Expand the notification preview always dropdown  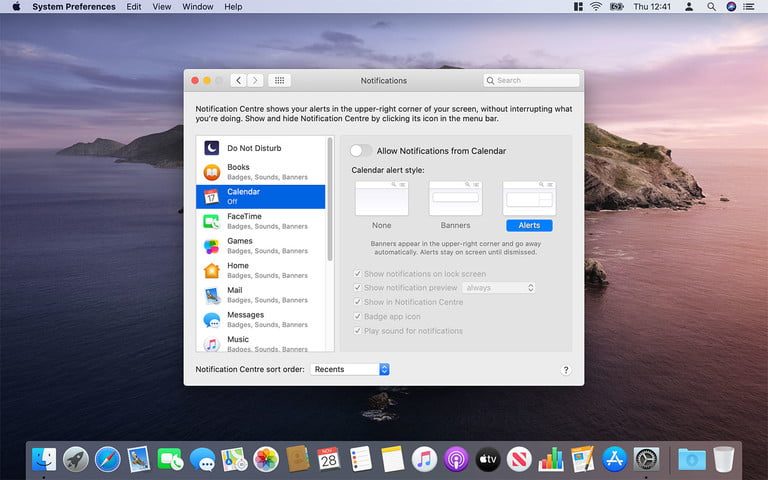click(499, 288)
